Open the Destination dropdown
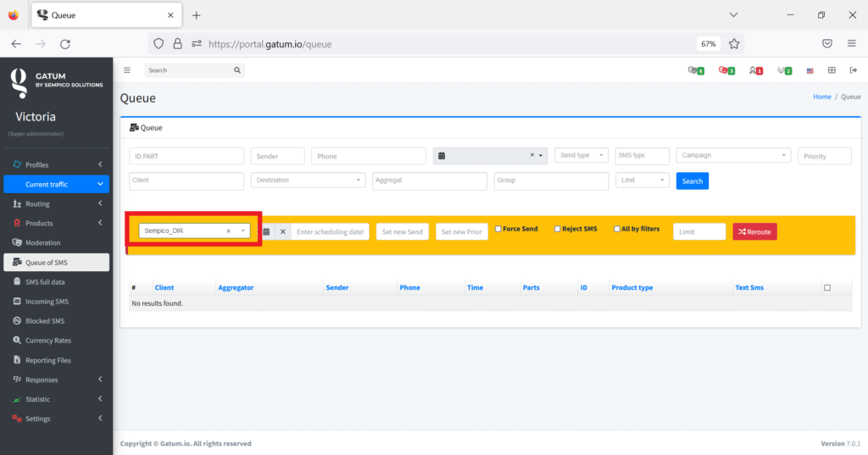The width and height of the screenshot is (868, 455). tap(308, 180)
